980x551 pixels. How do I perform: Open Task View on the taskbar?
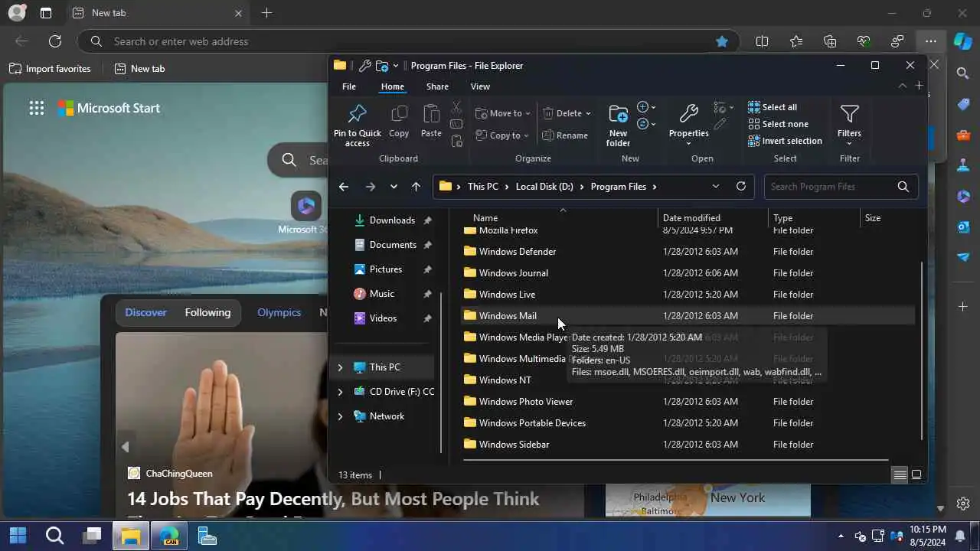point(93,536)
